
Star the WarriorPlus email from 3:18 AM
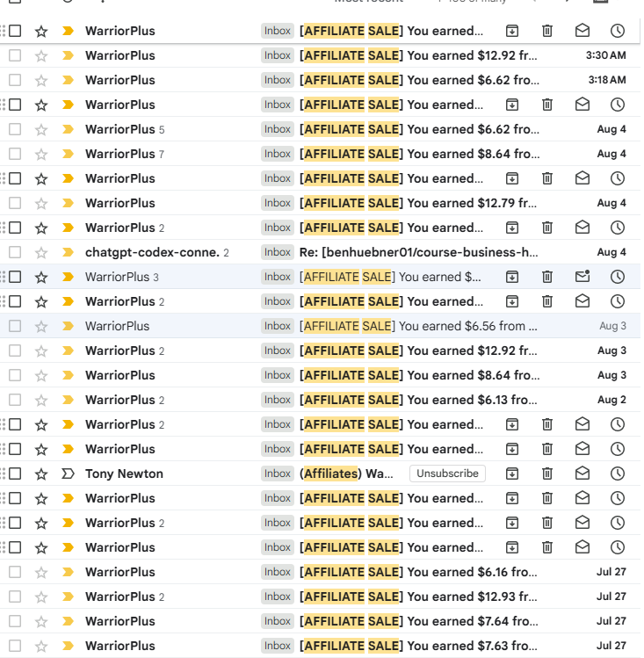41,81
